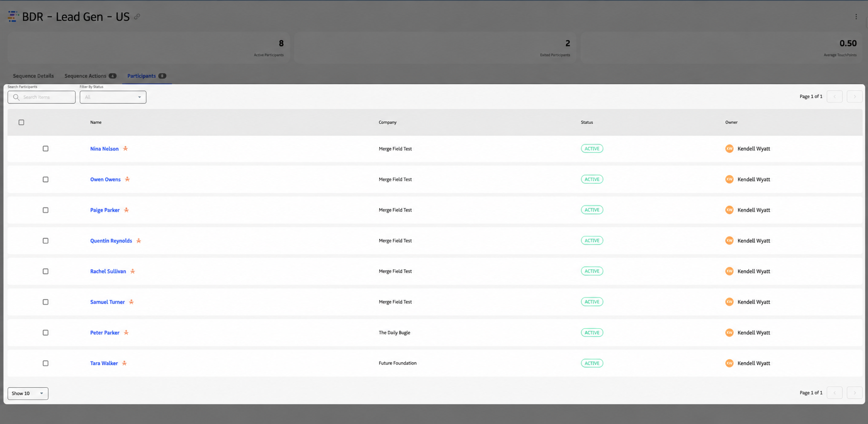Open Tara Walker's participant link
Viewport: 868px width, 424px height.
(x=104, y=363)
